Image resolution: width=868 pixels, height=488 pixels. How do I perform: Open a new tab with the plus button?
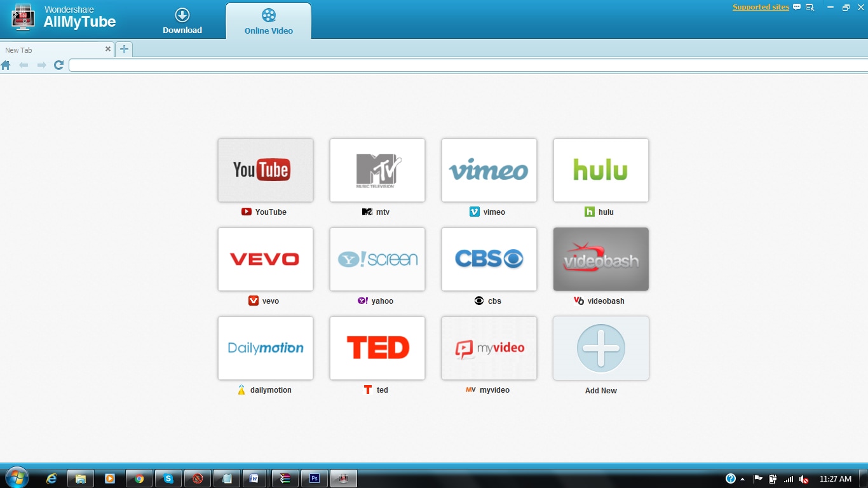pyautogui.click(x=124, y=50)
